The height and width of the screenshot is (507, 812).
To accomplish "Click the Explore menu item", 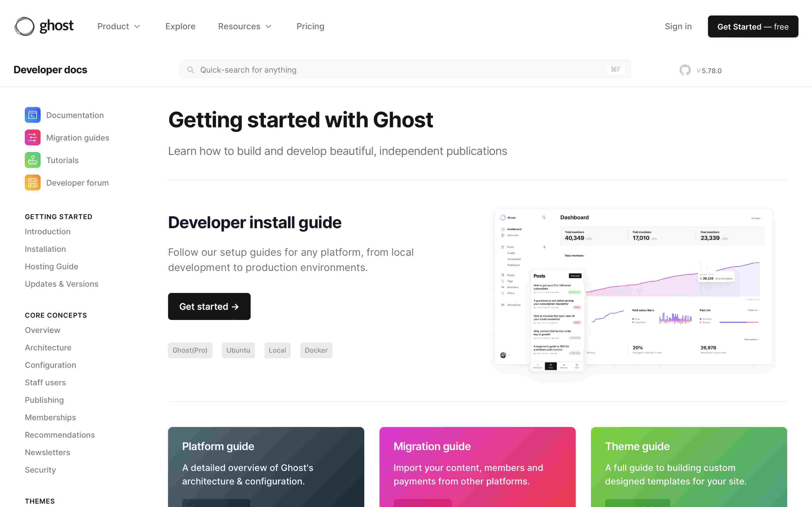I will (180, 26).
